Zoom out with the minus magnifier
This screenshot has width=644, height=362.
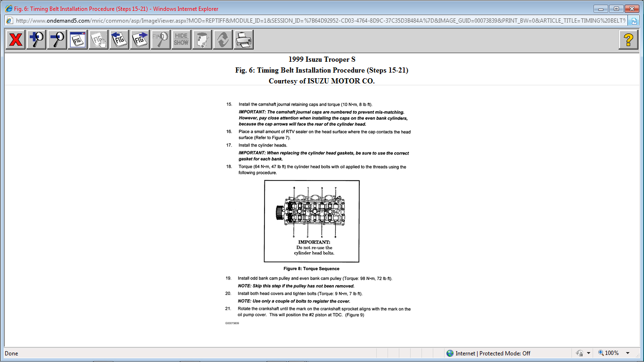[x=57, y=40]
